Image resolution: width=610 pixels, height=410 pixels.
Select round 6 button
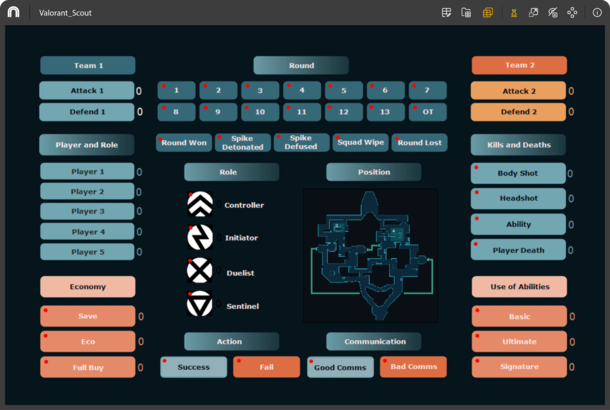[x=386, y=91]
